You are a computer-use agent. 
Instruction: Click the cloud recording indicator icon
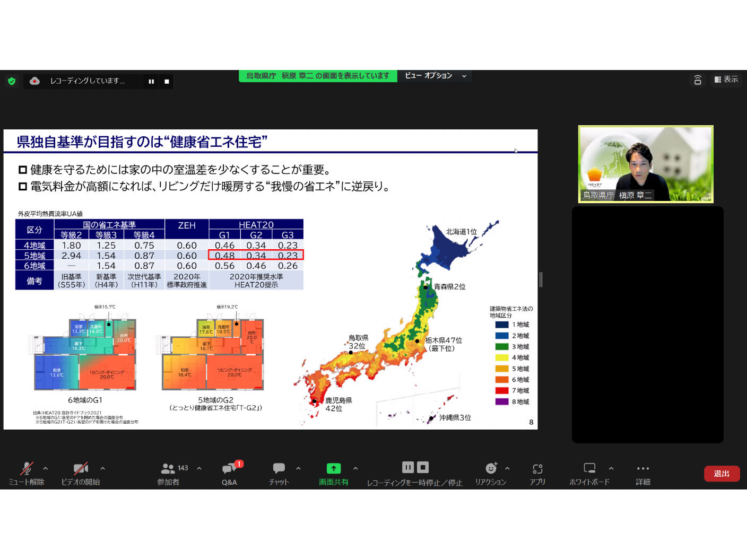click(34, 81)
